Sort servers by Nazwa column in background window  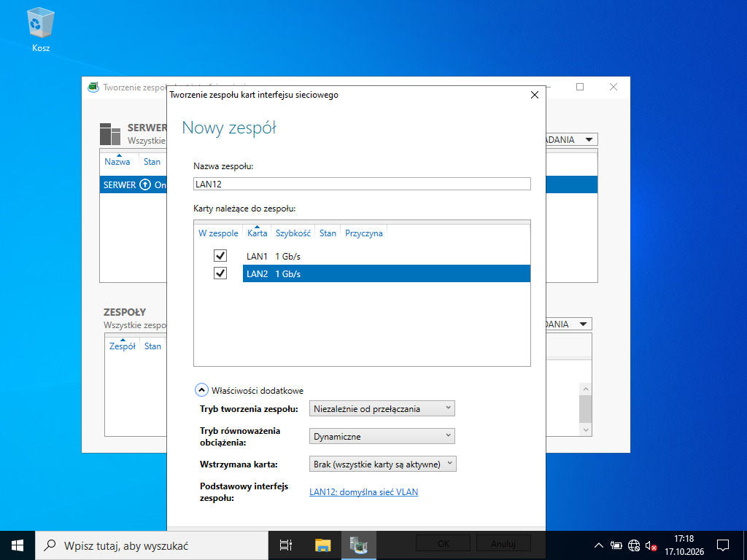pyautogui.click(x=117, y=161)
